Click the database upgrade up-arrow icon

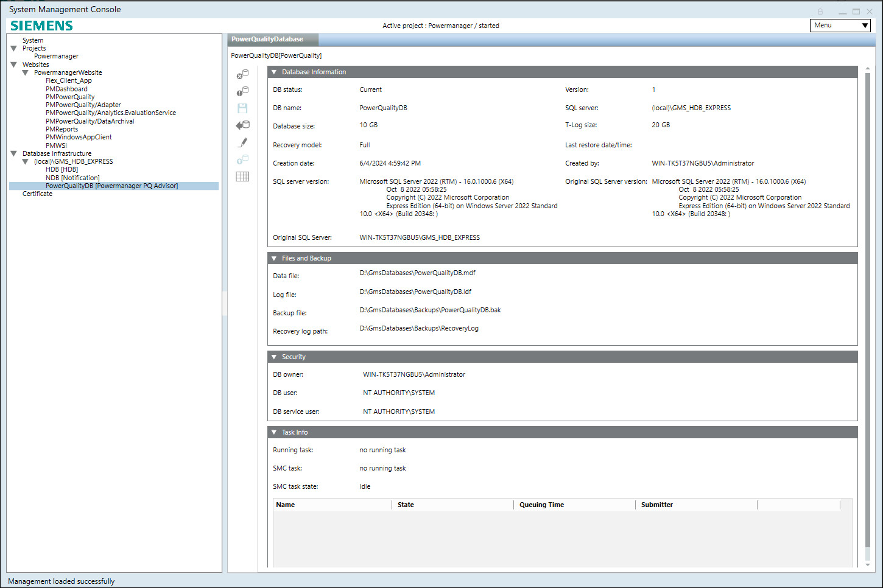[242, 159]
